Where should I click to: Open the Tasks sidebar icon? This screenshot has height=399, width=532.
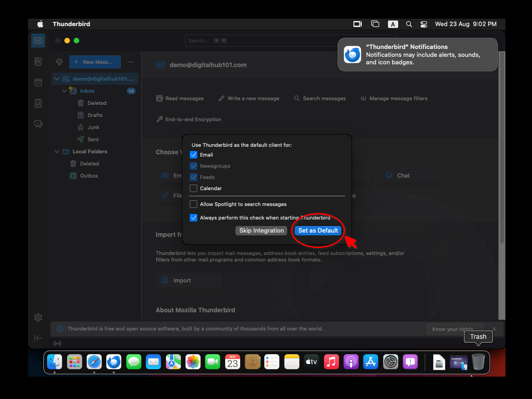point(38,103)
